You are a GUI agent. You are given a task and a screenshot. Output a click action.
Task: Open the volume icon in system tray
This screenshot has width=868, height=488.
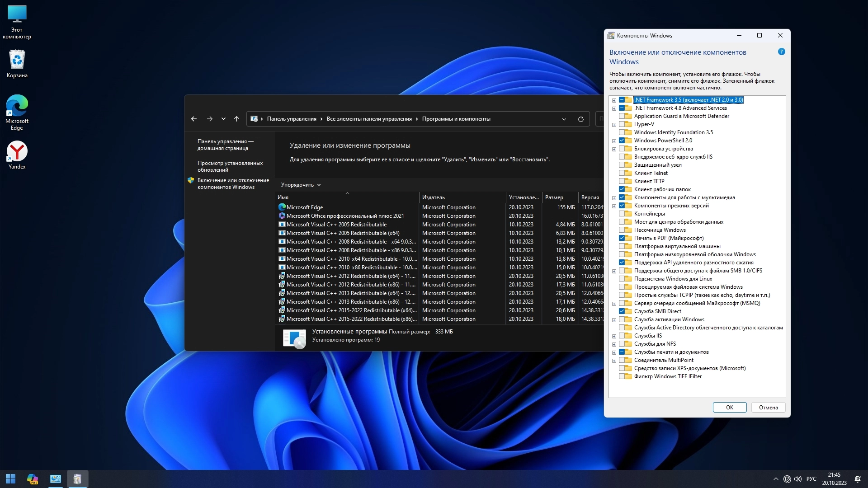pos(798,479)
